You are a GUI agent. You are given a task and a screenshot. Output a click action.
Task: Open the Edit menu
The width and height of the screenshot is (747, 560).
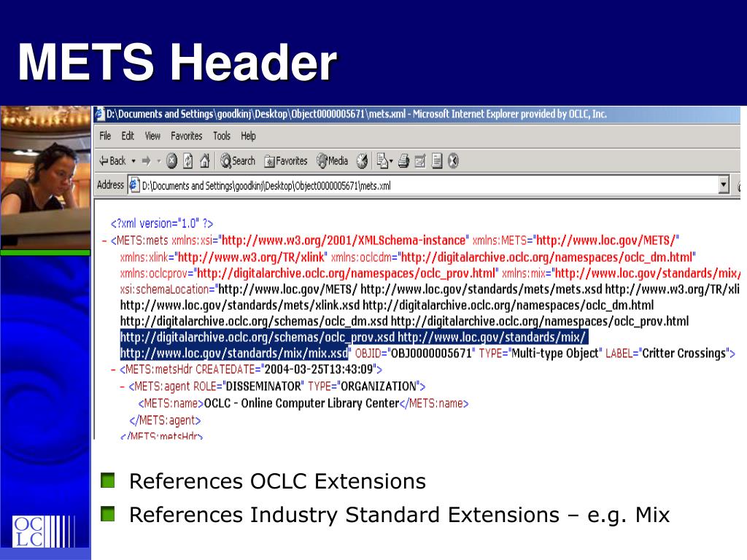[128, 136]
